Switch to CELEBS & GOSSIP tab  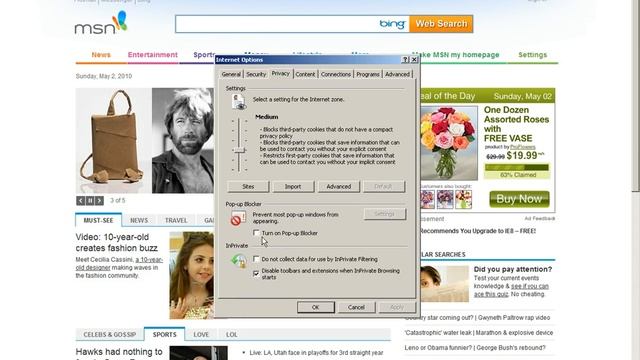(110, 335)
